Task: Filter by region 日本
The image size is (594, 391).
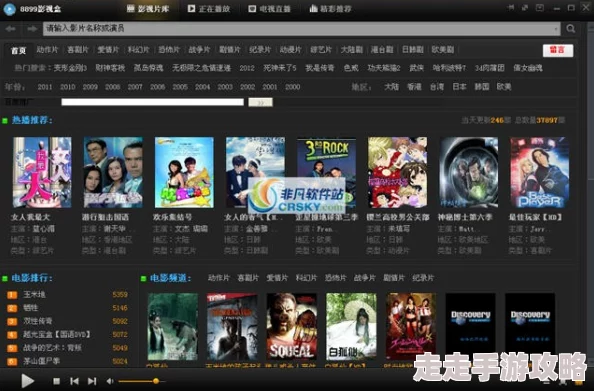Action: (459, 87)
